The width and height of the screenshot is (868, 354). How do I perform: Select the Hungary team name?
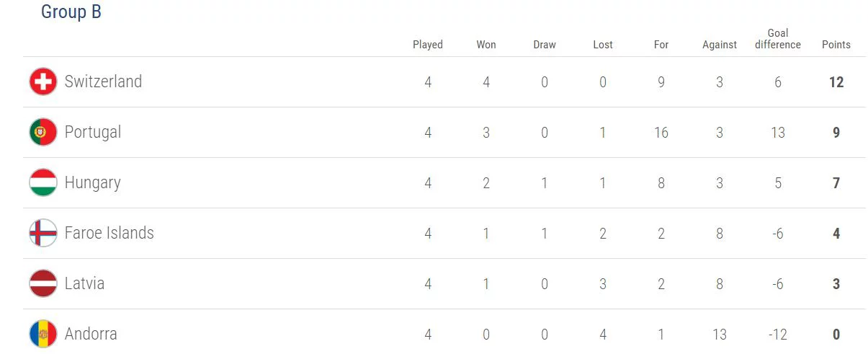click(92, 182)
